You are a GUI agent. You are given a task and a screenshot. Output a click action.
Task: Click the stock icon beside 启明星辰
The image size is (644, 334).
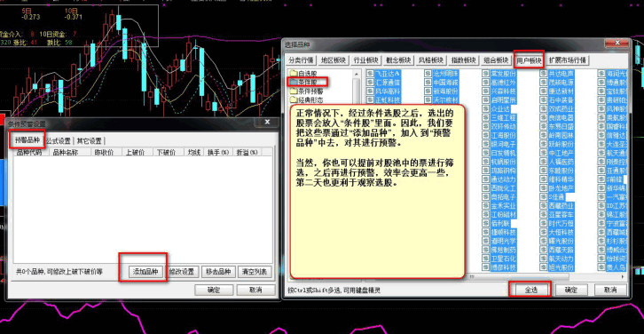coord(486,99)
